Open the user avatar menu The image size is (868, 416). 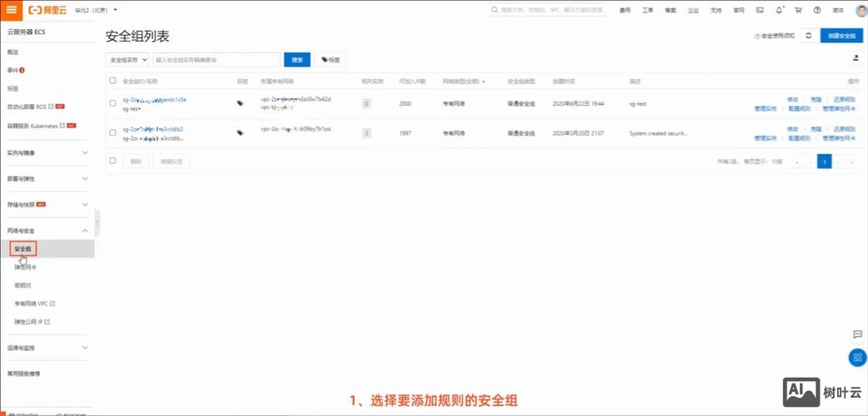coord(860,10)
